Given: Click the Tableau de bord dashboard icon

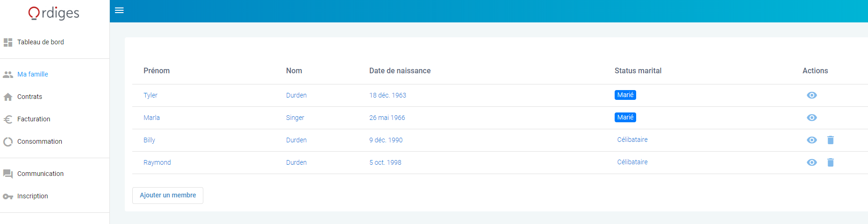Looking at the screenshot, I should (8, 42).
